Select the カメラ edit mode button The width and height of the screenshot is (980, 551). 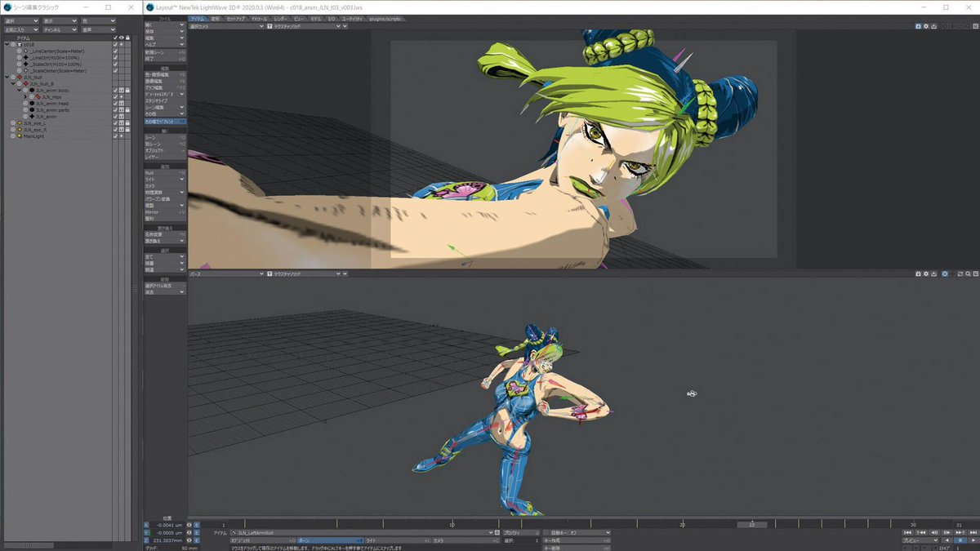[465, 540]
